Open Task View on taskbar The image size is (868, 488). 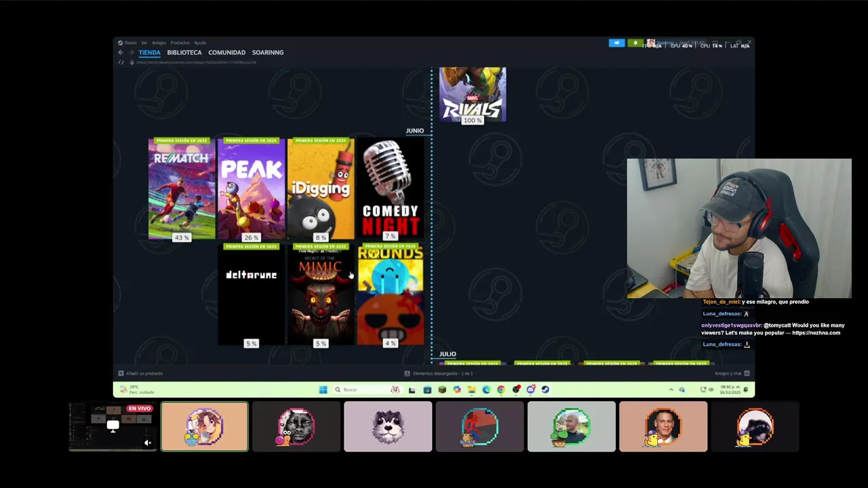[x=412, y=390]
